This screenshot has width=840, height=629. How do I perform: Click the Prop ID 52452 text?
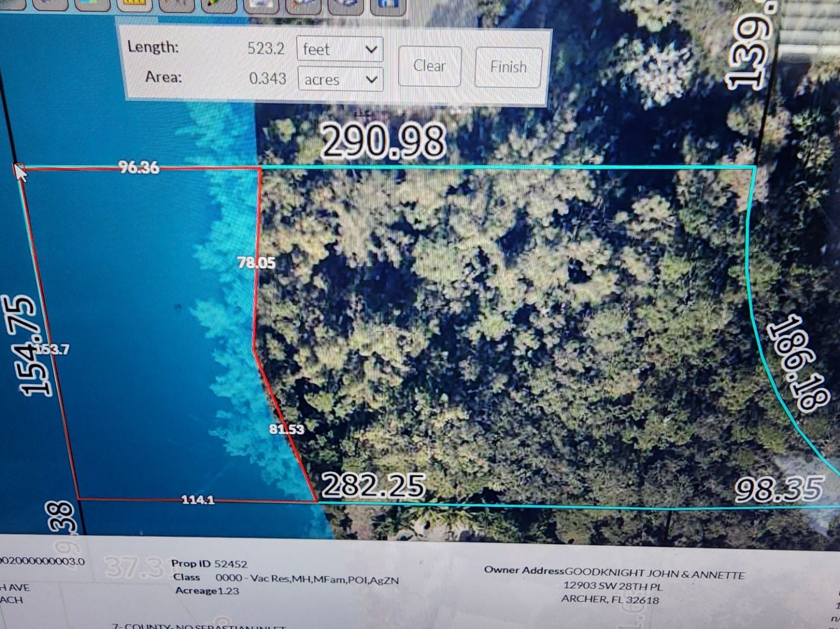[209, 564]
